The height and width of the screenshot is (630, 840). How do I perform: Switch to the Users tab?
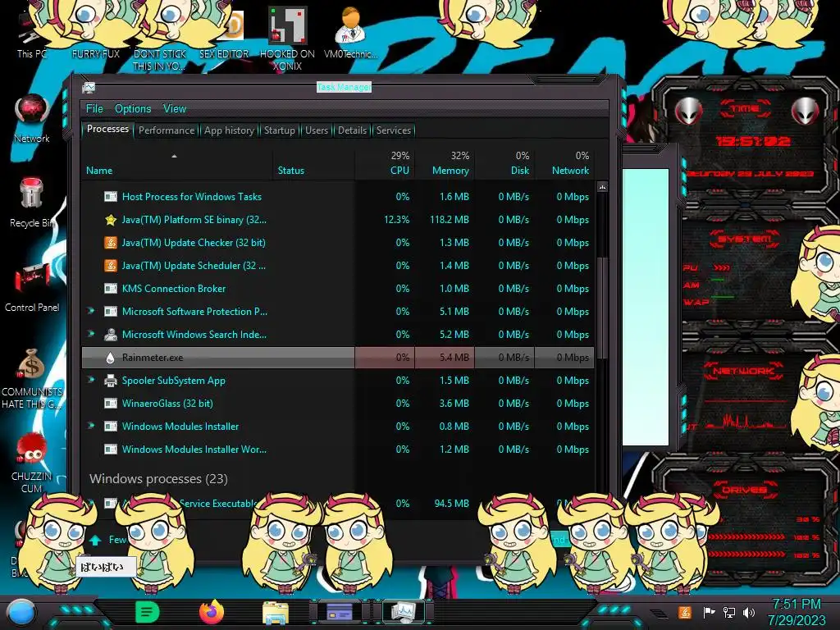coord(317,130)
